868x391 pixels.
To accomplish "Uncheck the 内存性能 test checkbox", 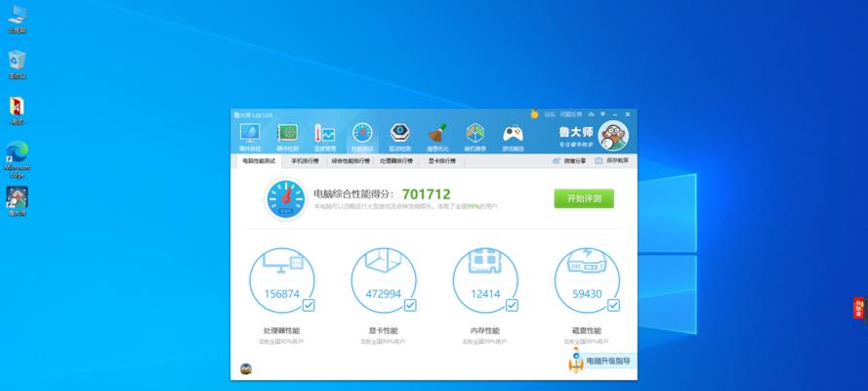I will coord(512,305).
